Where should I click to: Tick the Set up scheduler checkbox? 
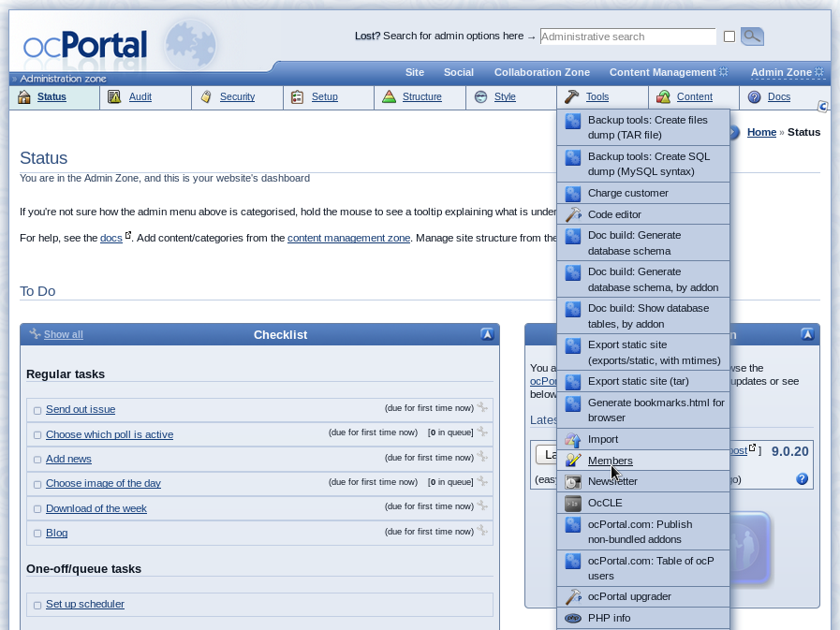(x=37, y=605)
